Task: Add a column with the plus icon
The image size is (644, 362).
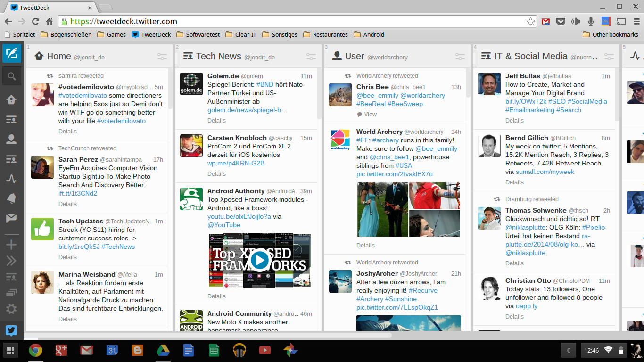Action: click(11, 245)
